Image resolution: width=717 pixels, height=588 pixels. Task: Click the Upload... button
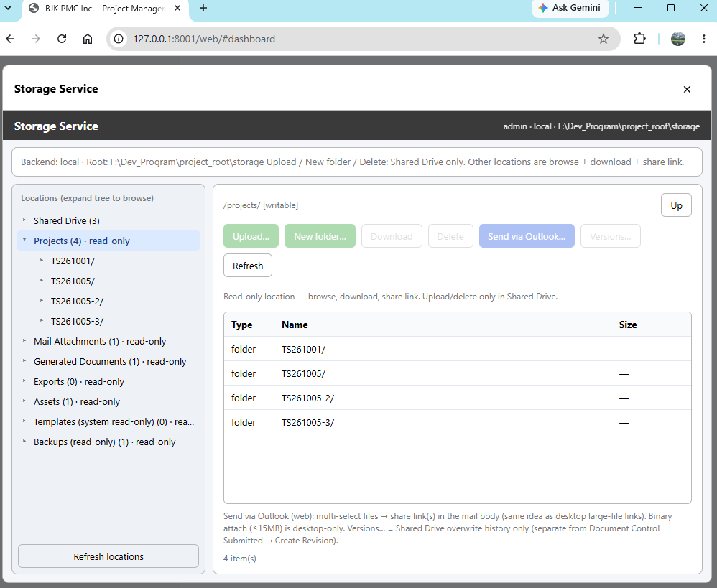[x=251, y=236]
